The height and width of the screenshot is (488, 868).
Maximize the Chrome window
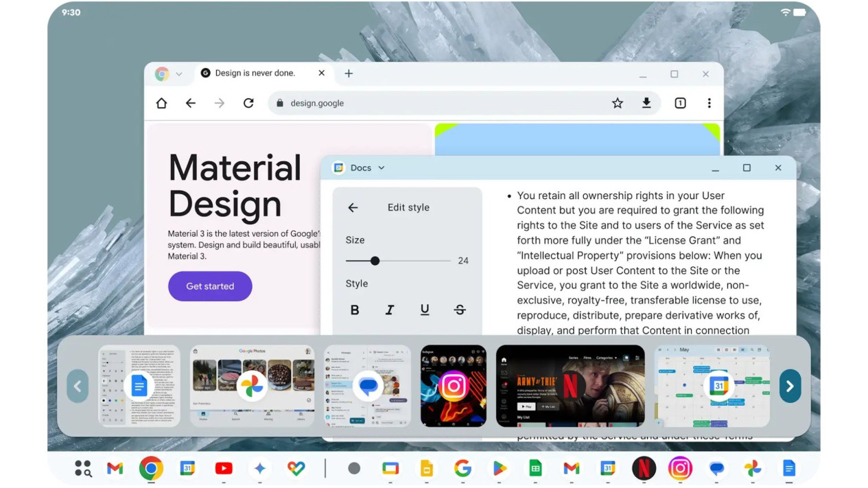coord(675,73)
